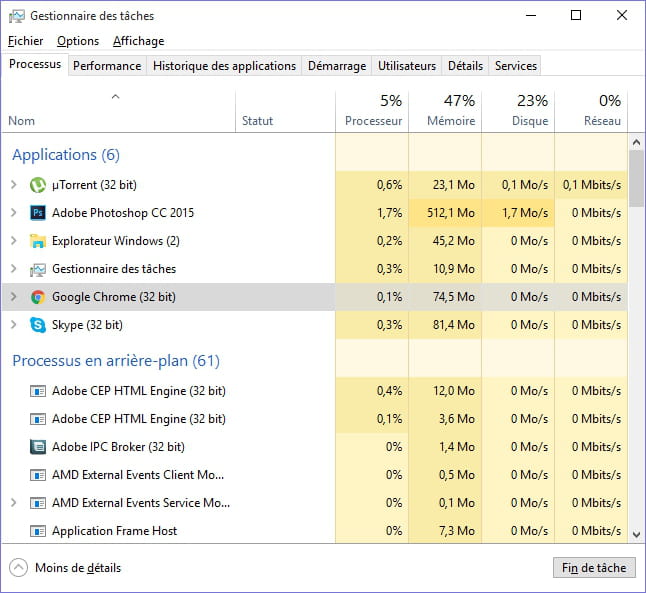Switch to the Démarrage tab

(x=337, y=66)
